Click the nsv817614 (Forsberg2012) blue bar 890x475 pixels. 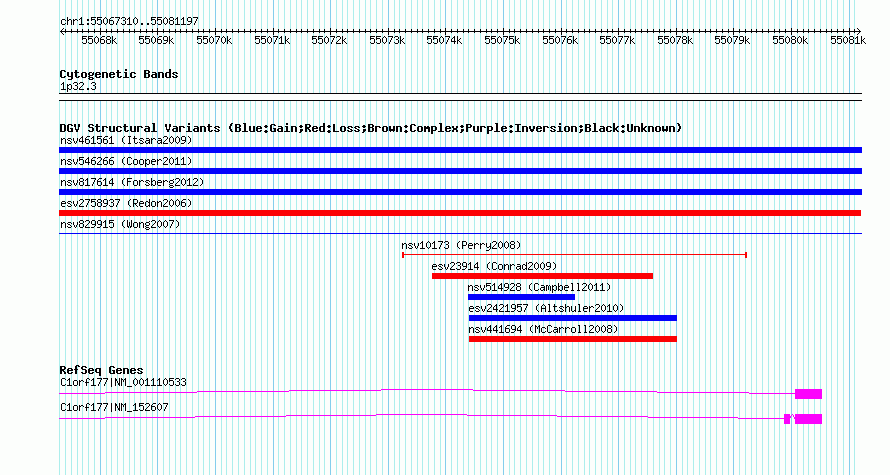(460, 192)
